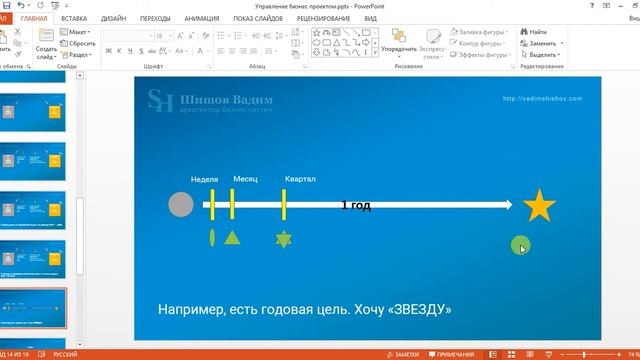Select the down arrow shape in gallery
Image resolution: width=640 pixels, height=360 pixels.
(316, 52)
